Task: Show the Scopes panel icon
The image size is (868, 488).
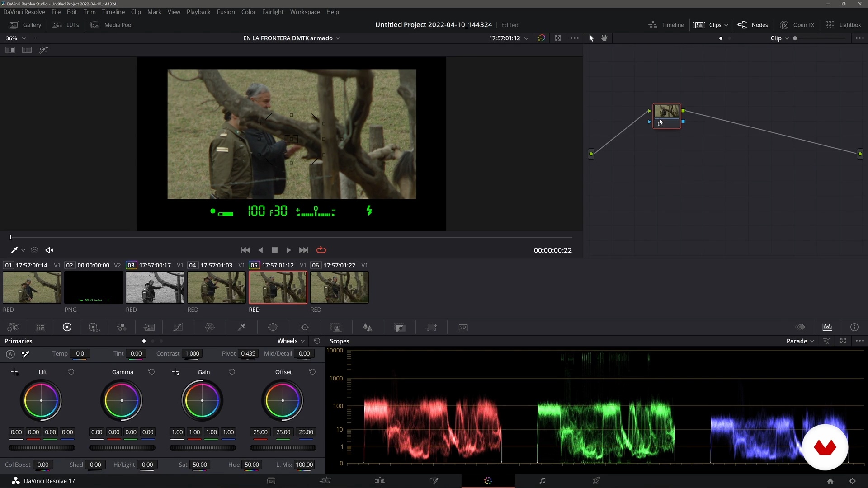Action: click(x=827, y=327)
